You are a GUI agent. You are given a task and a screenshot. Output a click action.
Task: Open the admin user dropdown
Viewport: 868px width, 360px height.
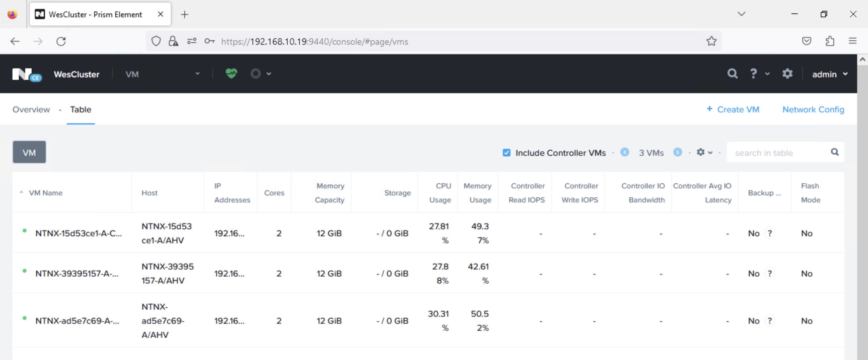pyautogui.click(x=830, y=74)
